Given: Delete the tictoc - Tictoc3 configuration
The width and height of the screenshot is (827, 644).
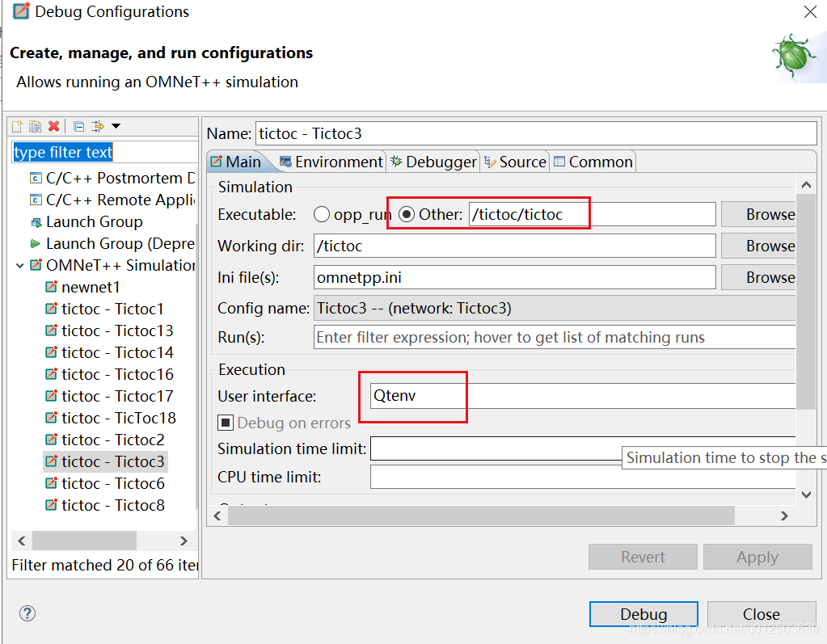Looking at the screenshot, I should click(x=53, y=126).
